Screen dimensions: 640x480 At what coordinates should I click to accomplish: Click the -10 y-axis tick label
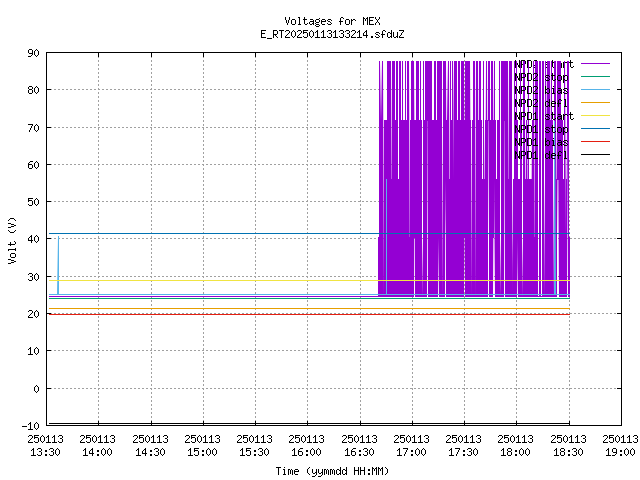point(31,426)
